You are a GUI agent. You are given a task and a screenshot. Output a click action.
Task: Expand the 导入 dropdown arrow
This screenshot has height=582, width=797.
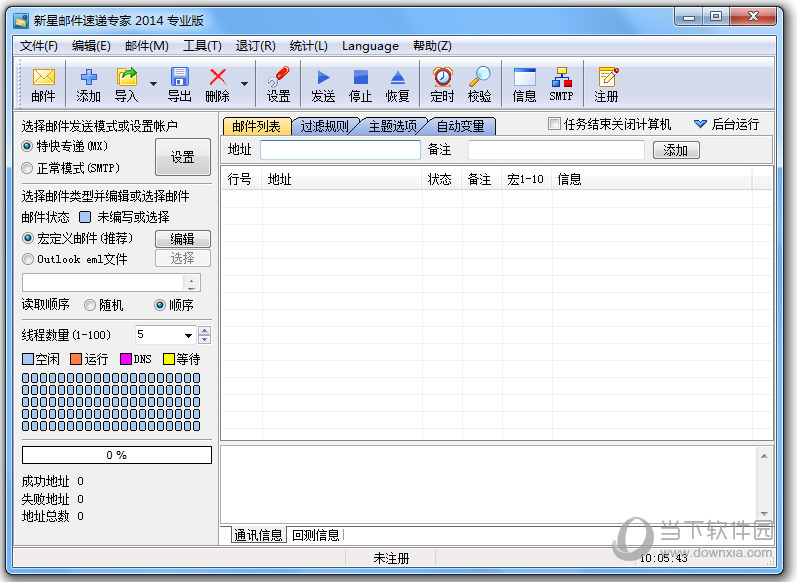tap(153, 84)
